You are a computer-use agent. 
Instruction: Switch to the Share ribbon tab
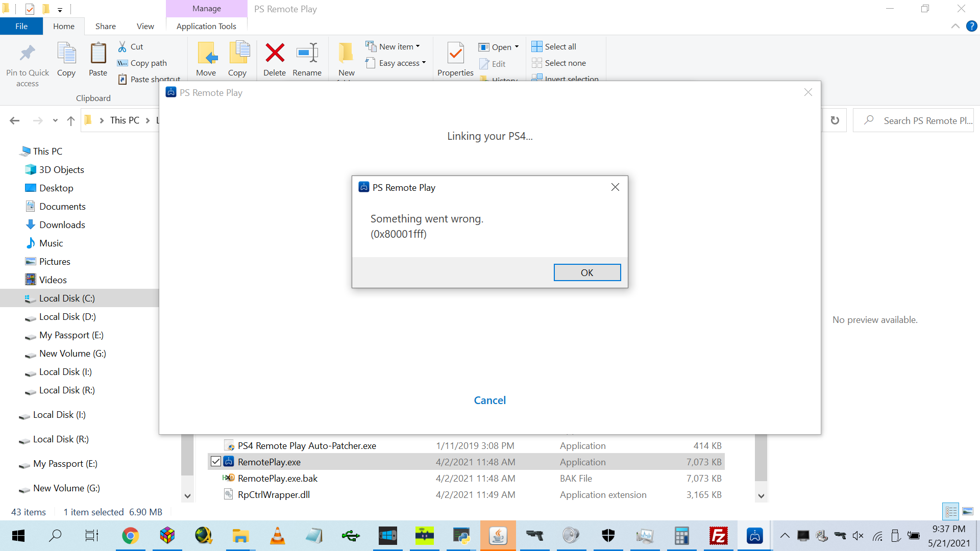coord(106,26)
